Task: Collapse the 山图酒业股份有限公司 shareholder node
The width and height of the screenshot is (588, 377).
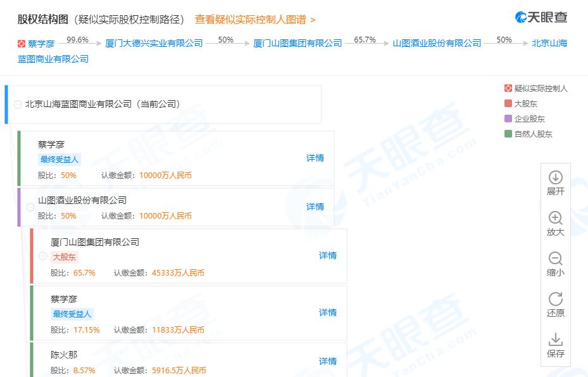Action: [30, 207]
